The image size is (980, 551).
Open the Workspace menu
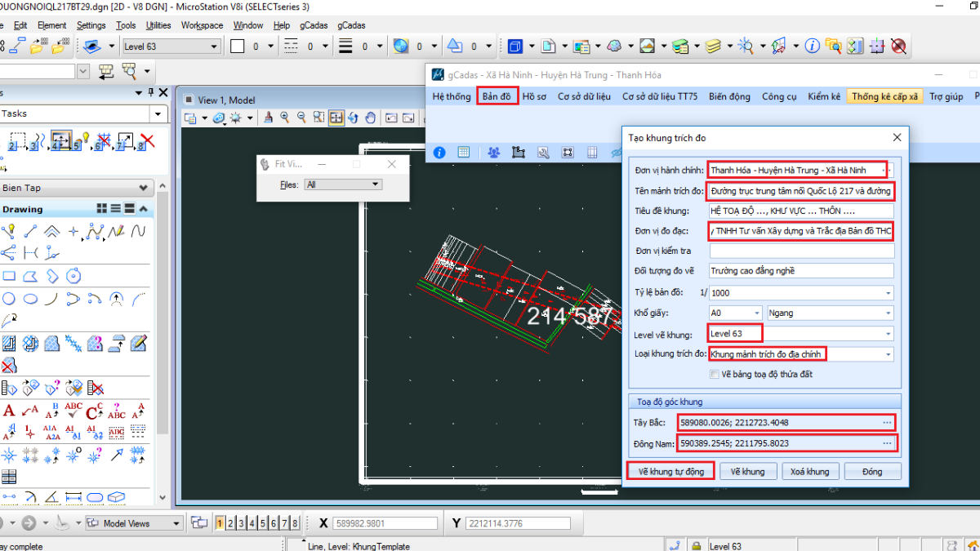pyautogui.click(x=202, y=25)
